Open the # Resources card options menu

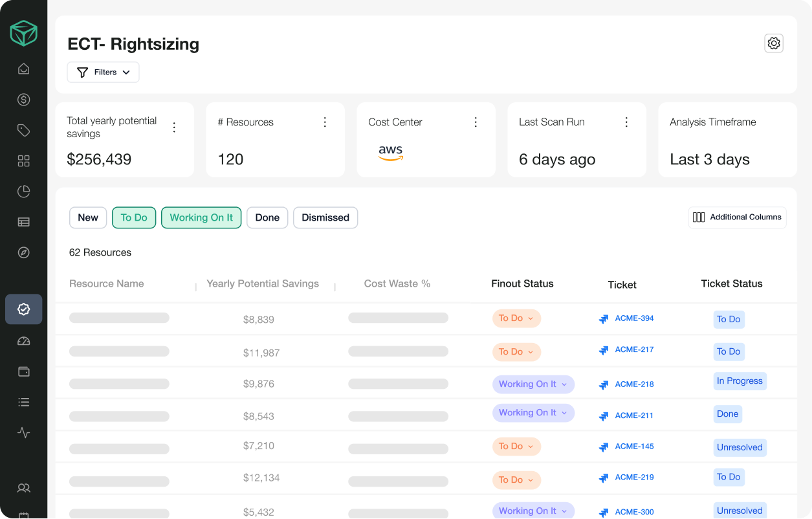tap(325, 122)
